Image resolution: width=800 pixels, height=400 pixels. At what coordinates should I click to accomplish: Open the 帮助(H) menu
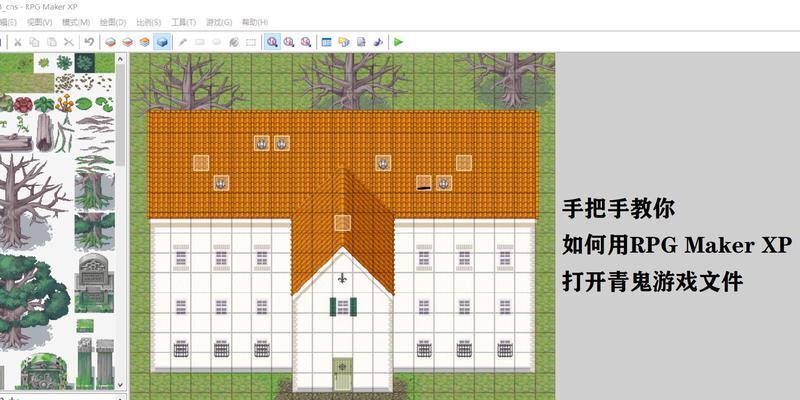pos(255,22)
